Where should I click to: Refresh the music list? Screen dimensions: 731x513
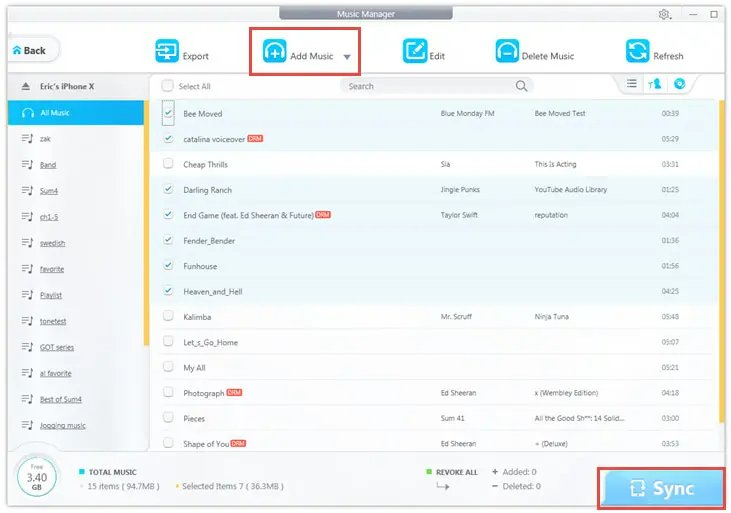point(637,52)
